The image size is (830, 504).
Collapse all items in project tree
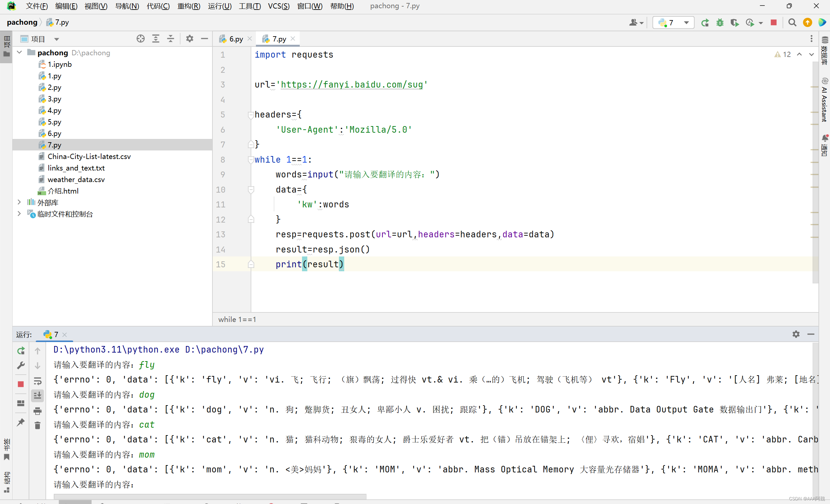coord(171,39)
